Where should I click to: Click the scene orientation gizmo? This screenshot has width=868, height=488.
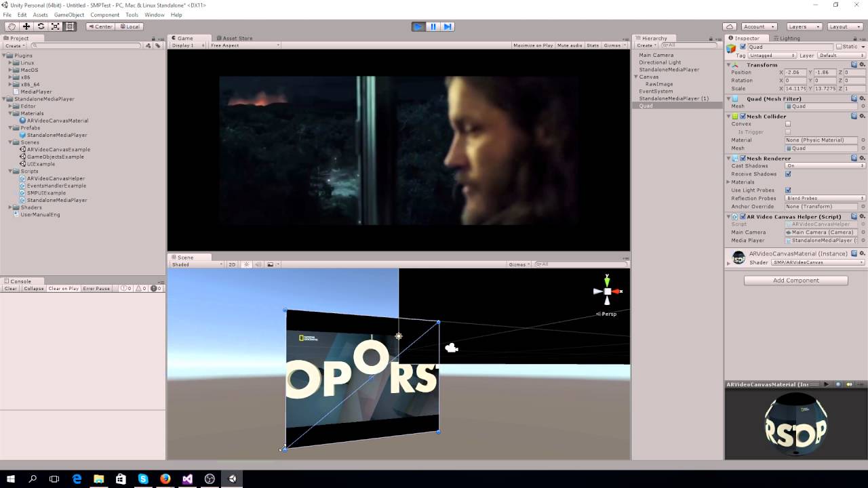pyautogui.click(x=607, y=291)
